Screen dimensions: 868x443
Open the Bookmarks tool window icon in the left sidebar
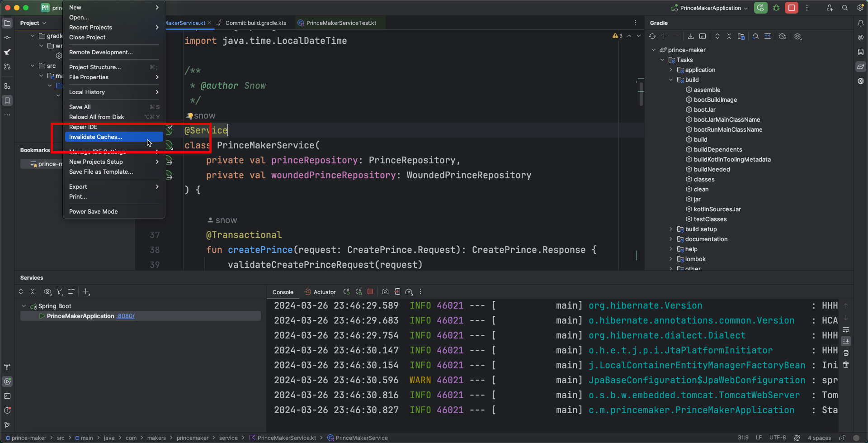7,100
